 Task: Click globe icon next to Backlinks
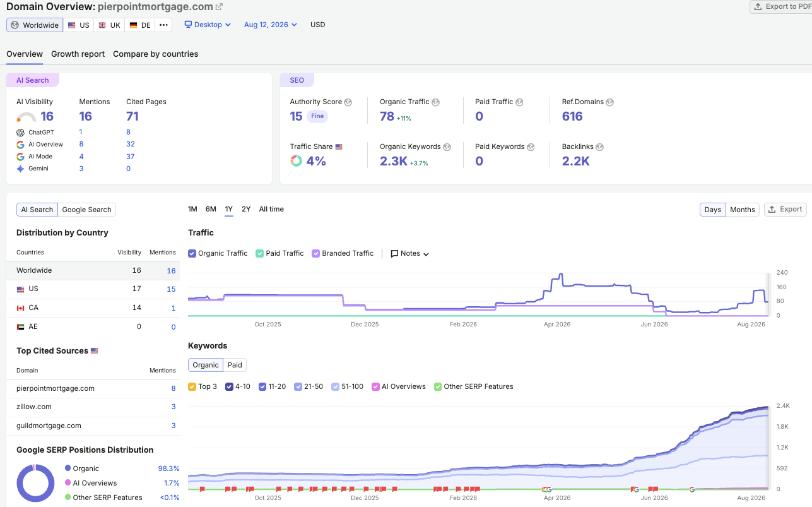coord(599,147)
